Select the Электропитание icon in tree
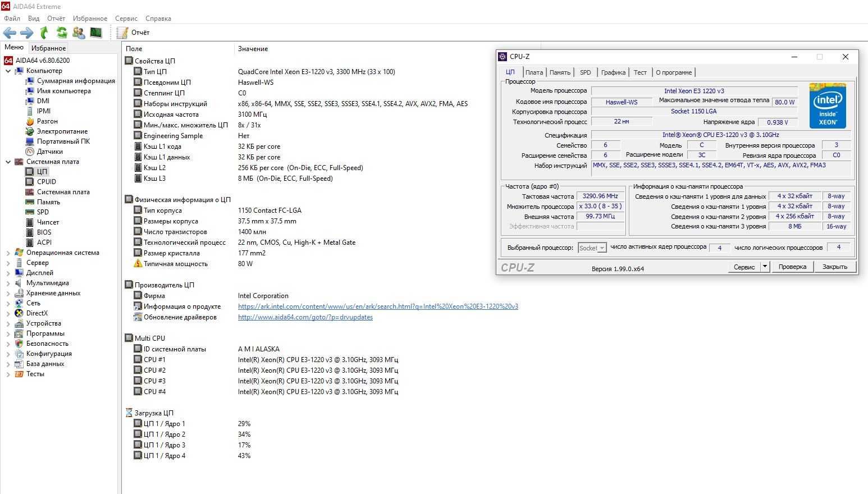Viewport: 868px width, 494px height. point(30,131)
